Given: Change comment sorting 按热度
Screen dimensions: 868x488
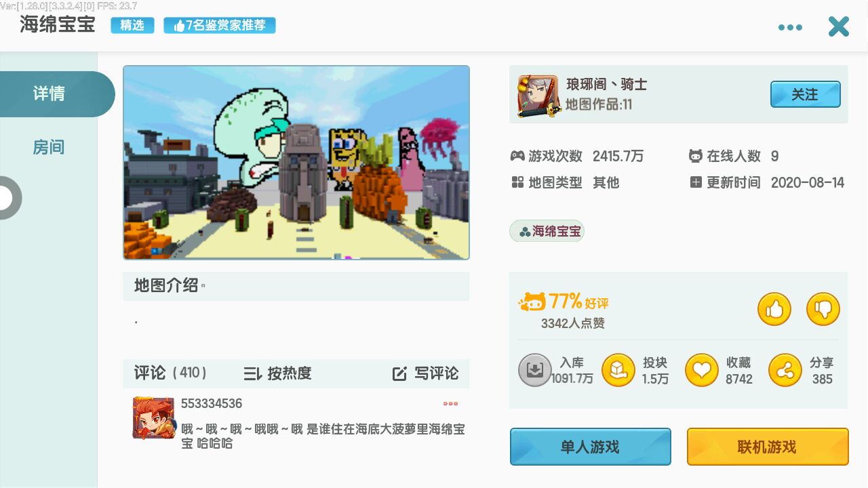Looking at the screenshot, I should (x=277, y=373).
